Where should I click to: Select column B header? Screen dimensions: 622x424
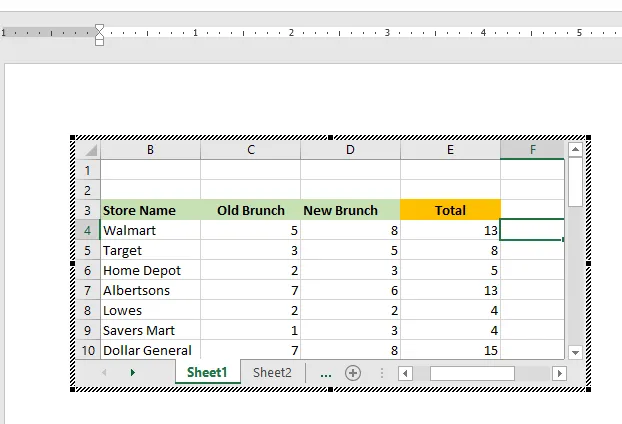coord(150,150)
